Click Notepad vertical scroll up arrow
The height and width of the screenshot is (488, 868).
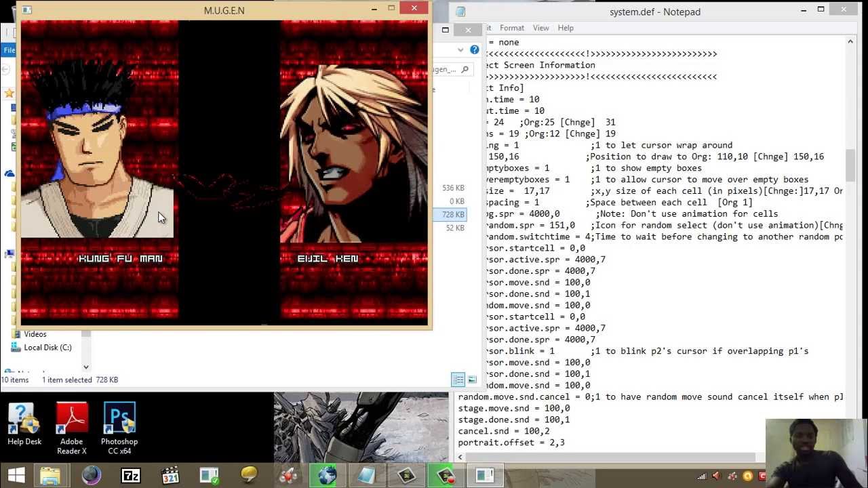(850, 42)
